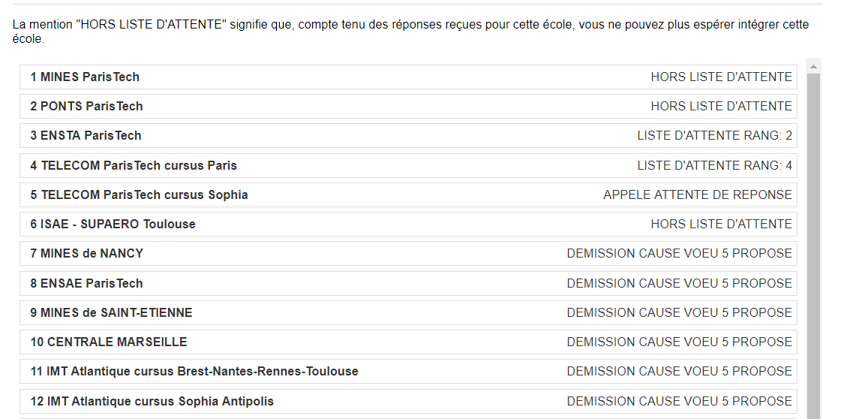Select the 10 CENTRALE MARSEILLE row
The height and width of the screenshot is (419, 868).
pyautogui.click(x=409, y=342)
